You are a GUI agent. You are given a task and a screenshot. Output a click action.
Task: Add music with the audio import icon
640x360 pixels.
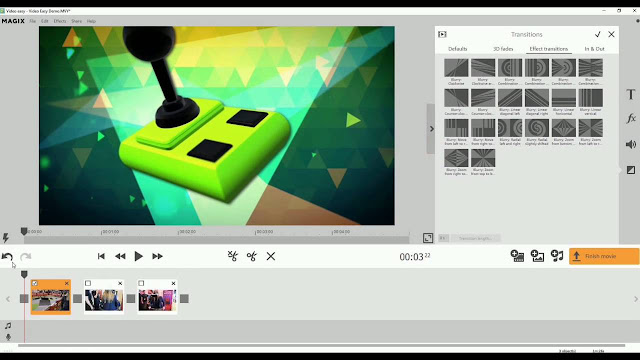[x=557, y=256]
